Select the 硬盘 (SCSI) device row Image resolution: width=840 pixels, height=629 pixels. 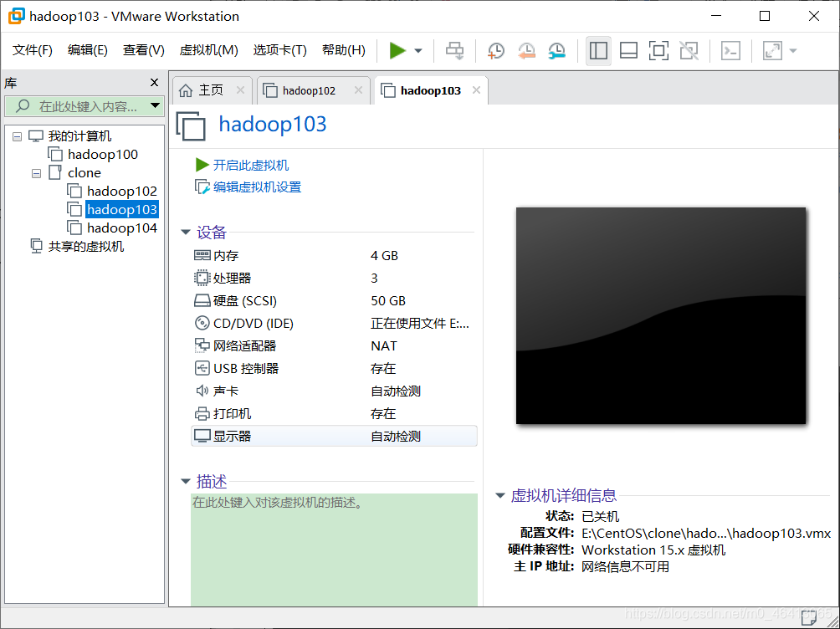click(x=334, y=301)
